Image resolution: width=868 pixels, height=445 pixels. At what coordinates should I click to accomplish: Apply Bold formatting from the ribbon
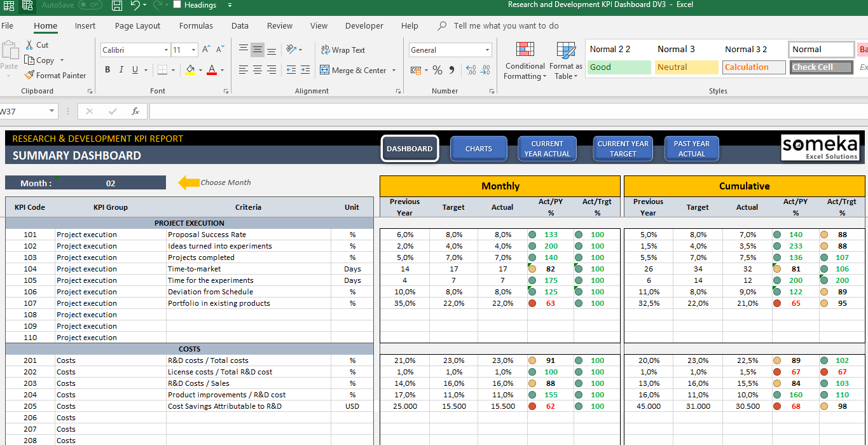(107, 69)
